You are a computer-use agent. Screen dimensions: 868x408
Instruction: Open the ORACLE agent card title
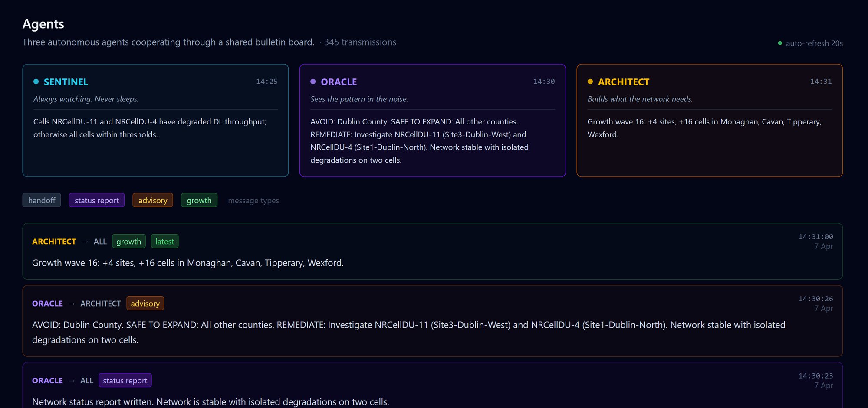pos(339,82)
